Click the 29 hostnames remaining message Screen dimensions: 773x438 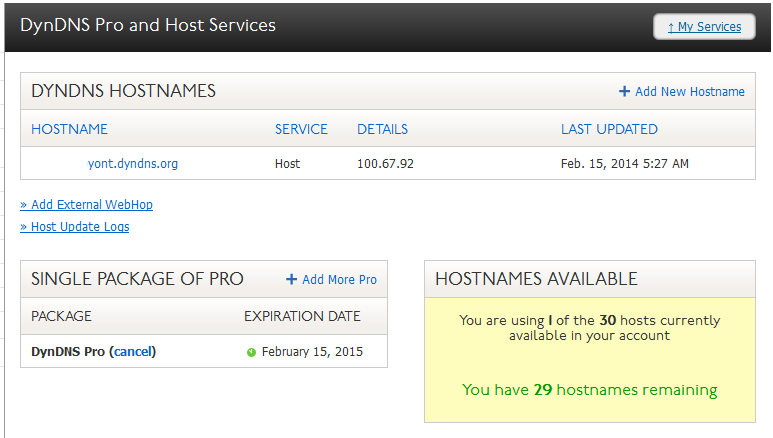[589, 390]
